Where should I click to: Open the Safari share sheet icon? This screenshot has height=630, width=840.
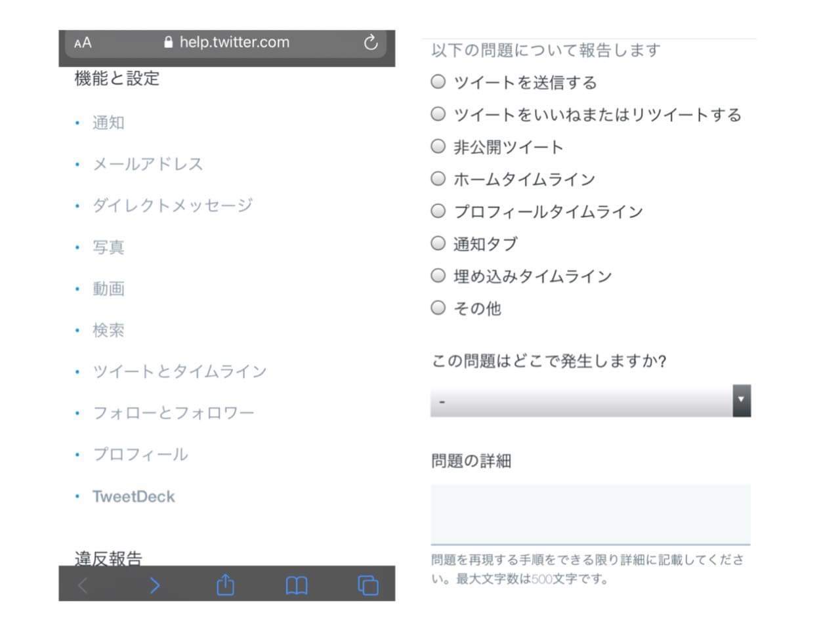pos(225,584)
